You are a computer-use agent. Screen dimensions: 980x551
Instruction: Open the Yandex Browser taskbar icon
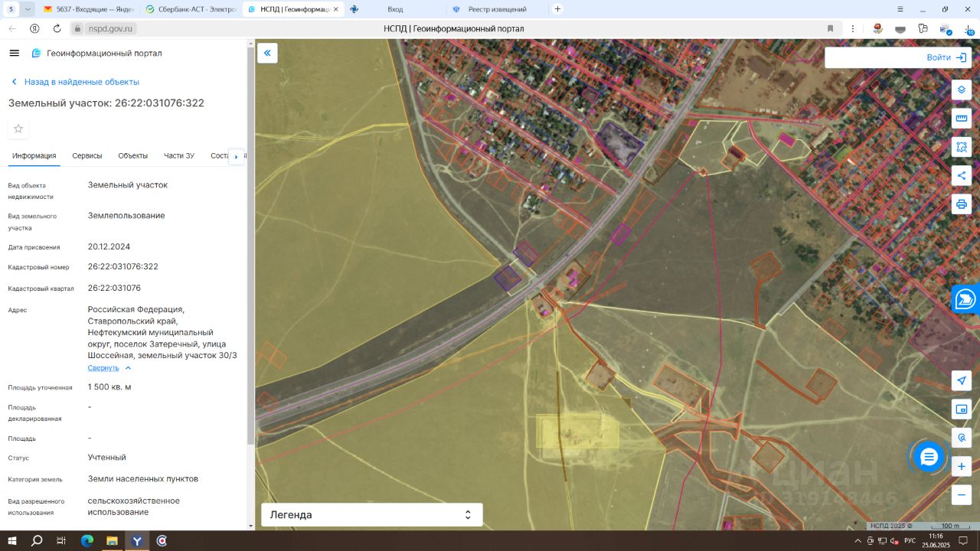(x=137, y=541)
